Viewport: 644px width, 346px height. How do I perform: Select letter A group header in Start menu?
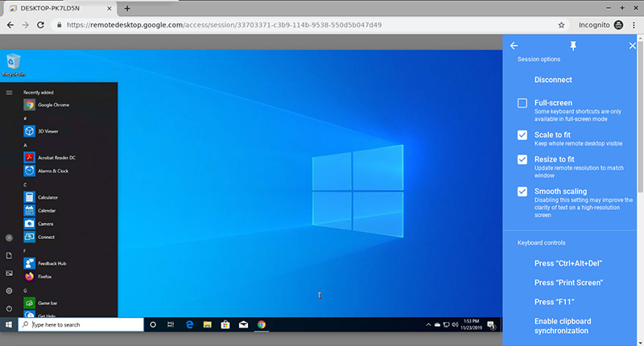click(25, 145)
